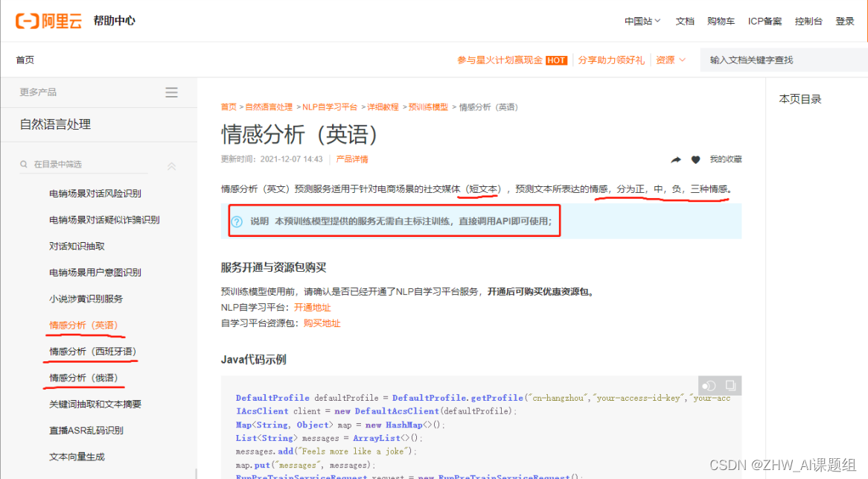The image size is (868, 479).
Task: Open 电销场景对话疑似诈骗识别 in sidebar
Action: 104,220
